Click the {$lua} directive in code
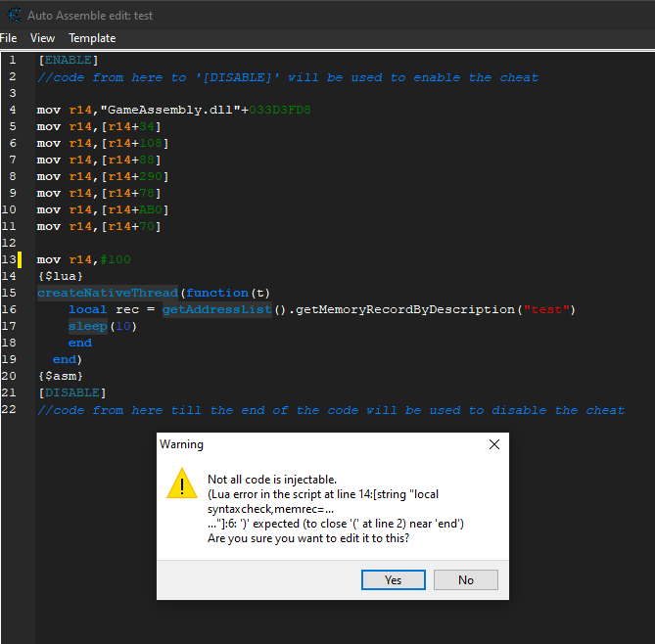The width and height of the screenshot is (655, 644). tap(60, 276)
